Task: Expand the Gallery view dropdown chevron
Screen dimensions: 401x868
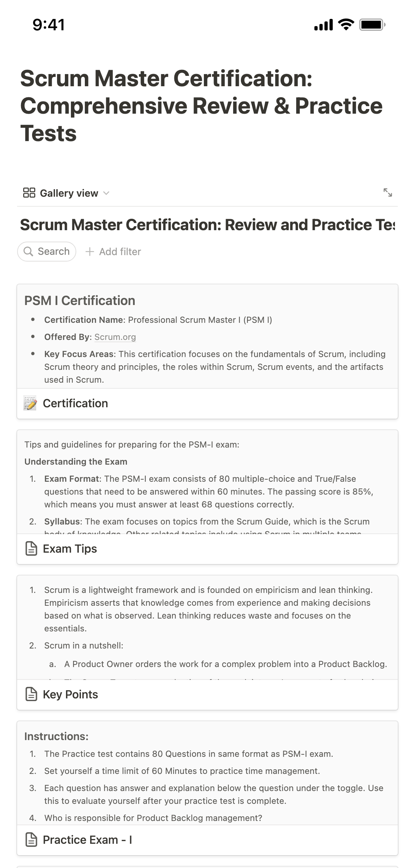Action: click(x=106, y=193)
